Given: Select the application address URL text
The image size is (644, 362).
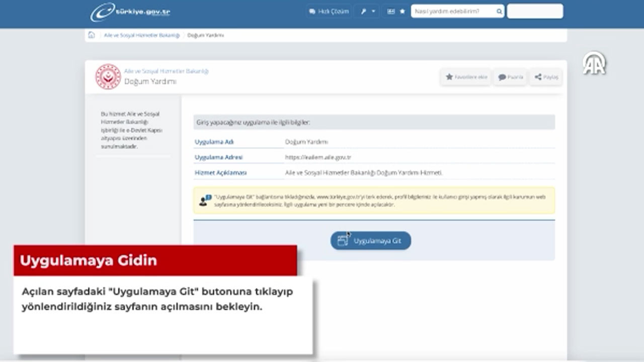Looking at the screenshot, I should coord(318,157).
